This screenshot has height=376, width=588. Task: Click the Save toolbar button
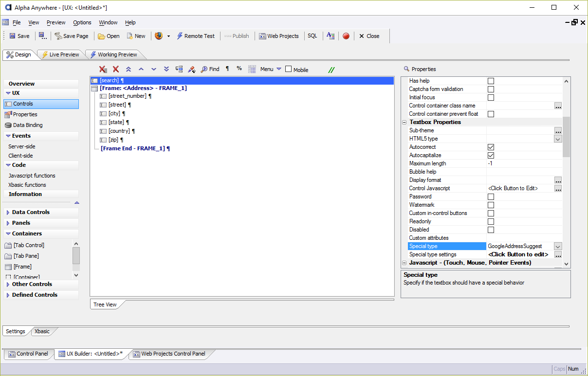pyautogui.click(x=19, y=36)
